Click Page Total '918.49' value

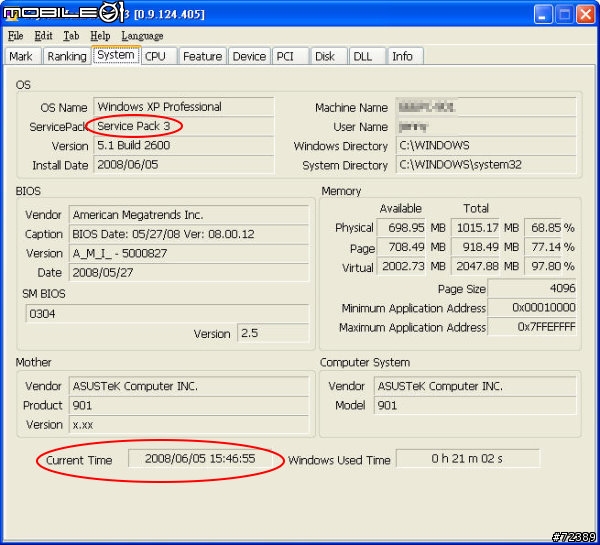pyautogui.click(x=475, y=247)
